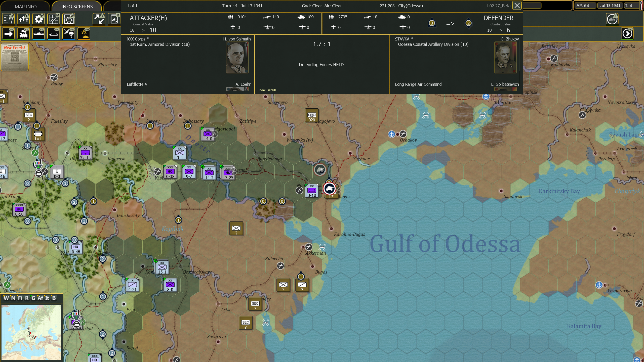Select Rail mode locomotive icon (F2)
644x362 pixels.
(24, 34)
